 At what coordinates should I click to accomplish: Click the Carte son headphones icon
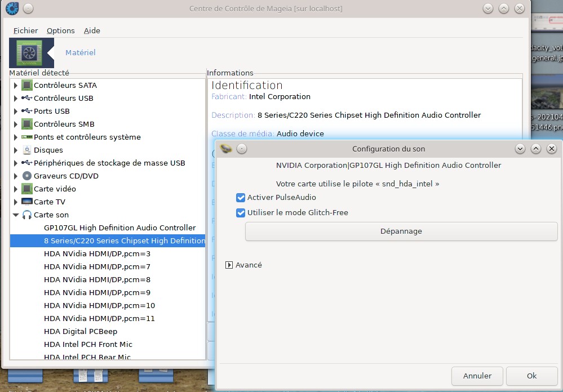27,215
